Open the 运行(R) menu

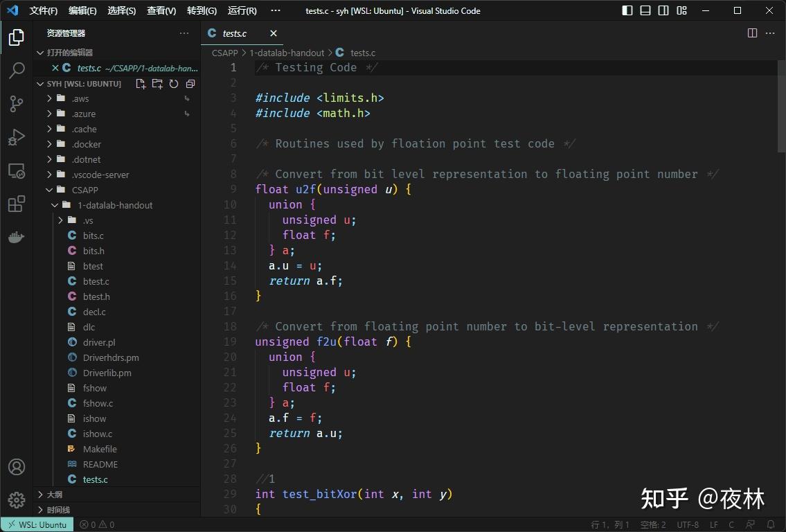pos(242,10)
